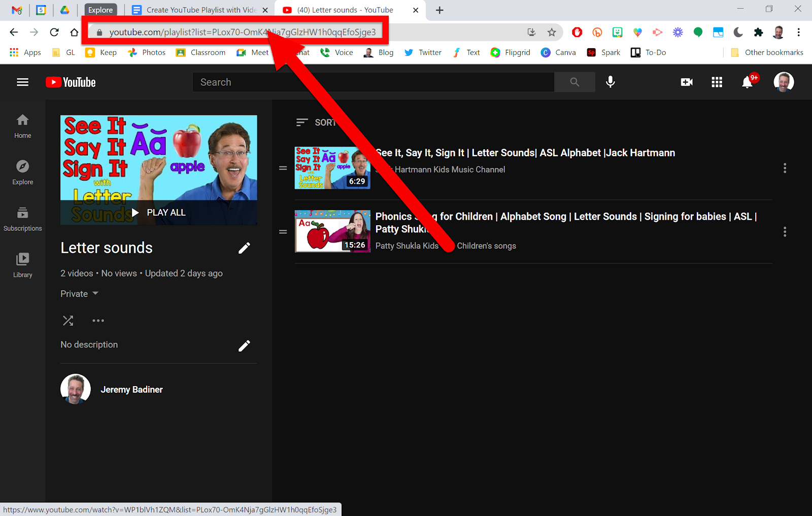
Task: Open Phonics Song video thumbnail
Action: coord(332,232)
